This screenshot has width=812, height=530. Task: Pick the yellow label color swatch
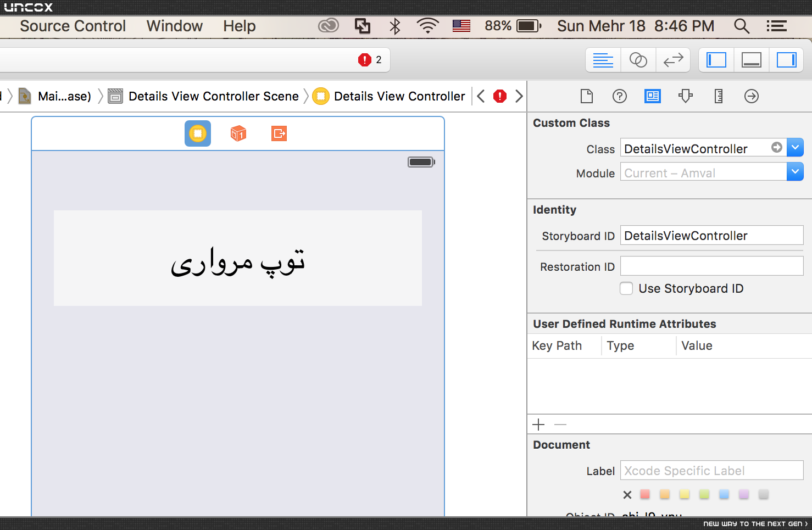click(685, 494)
